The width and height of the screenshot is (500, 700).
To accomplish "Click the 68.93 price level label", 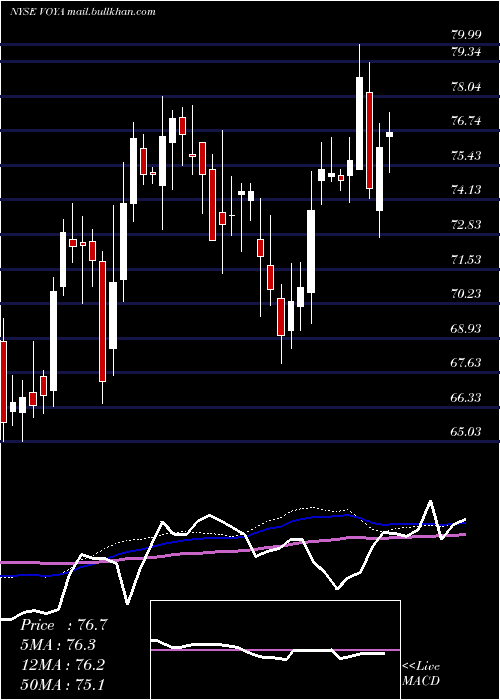I will pyautogui.click(x=466, y=329).
